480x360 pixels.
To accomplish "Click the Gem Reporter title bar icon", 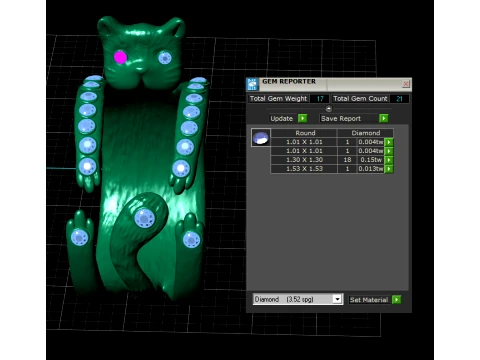I will 252,84.
